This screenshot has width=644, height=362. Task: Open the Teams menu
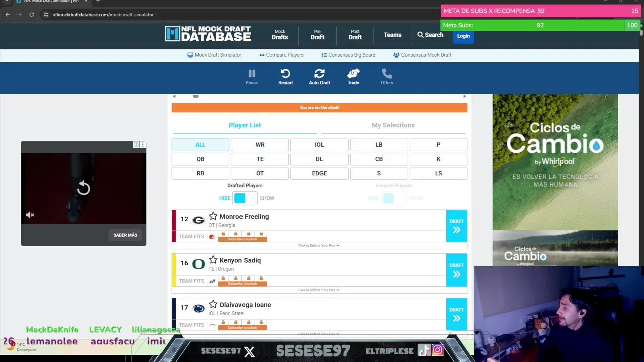392,35
